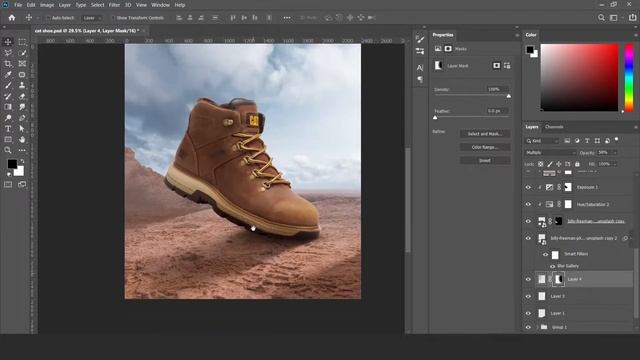Hide the Layer 3 layer

[528, 296]
